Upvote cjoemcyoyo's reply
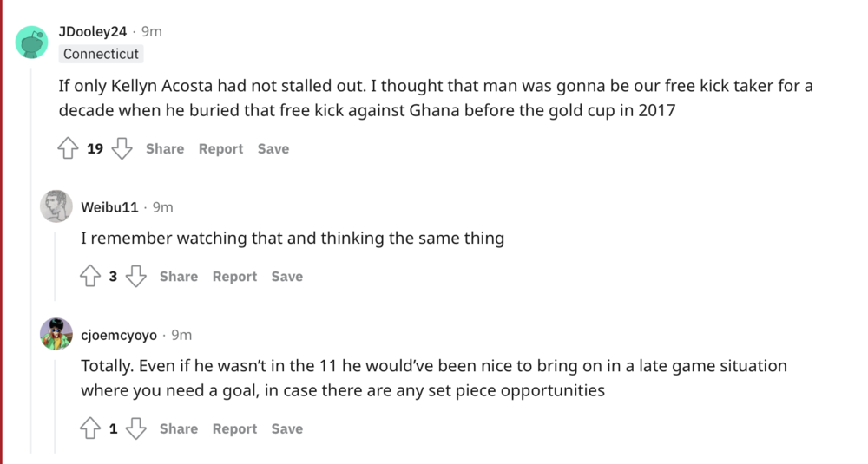Screen dimensions: 868x464 point(89,428)
